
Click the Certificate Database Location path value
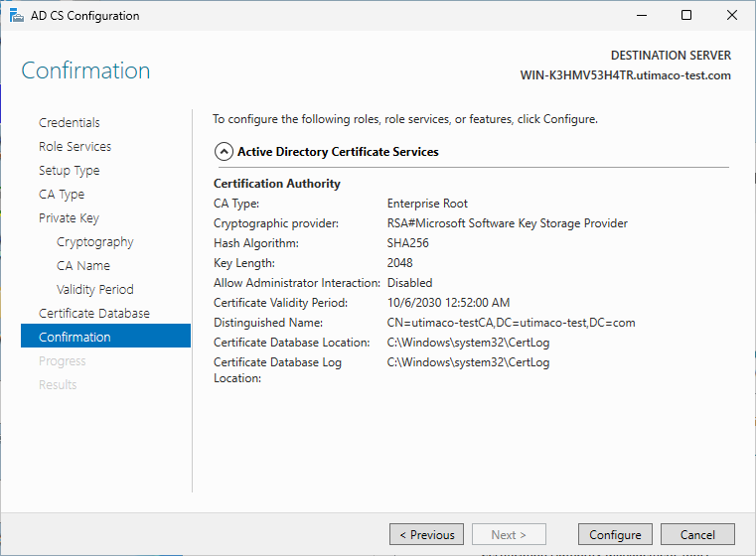point(468,343)
